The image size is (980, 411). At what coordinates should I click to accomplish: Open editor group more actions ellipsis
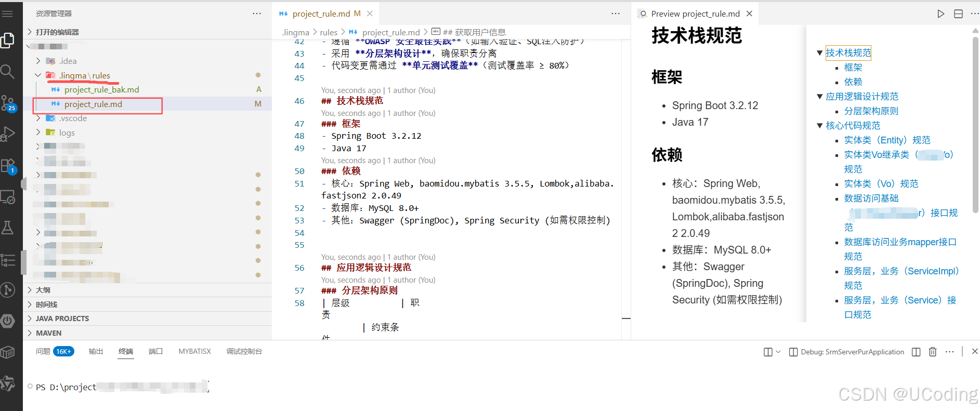click(x=616, y=14)
